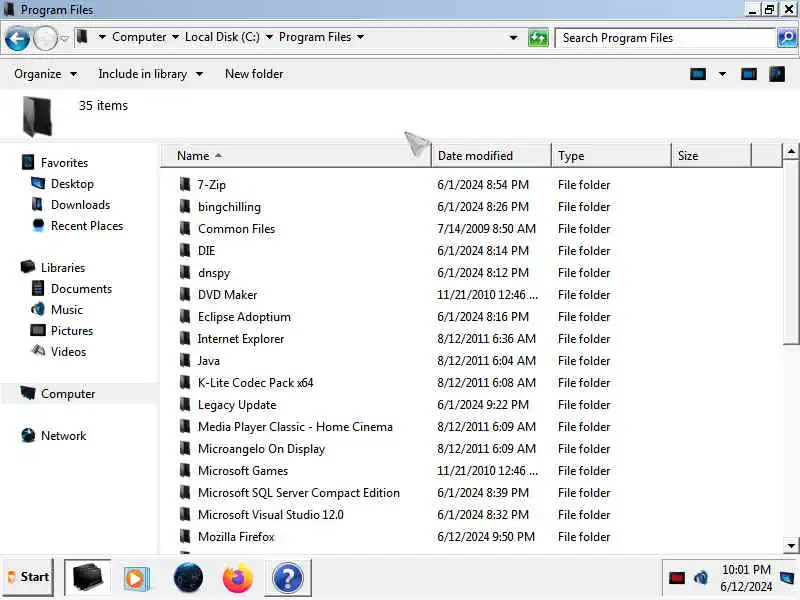
Task: Open the Pictures library
Action: coord(71,331)
